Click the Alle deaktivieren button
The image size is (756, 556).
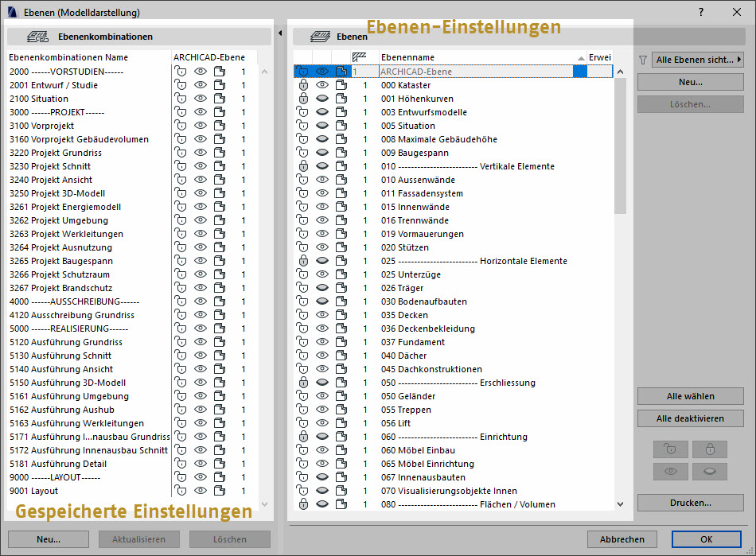[691, 418]
